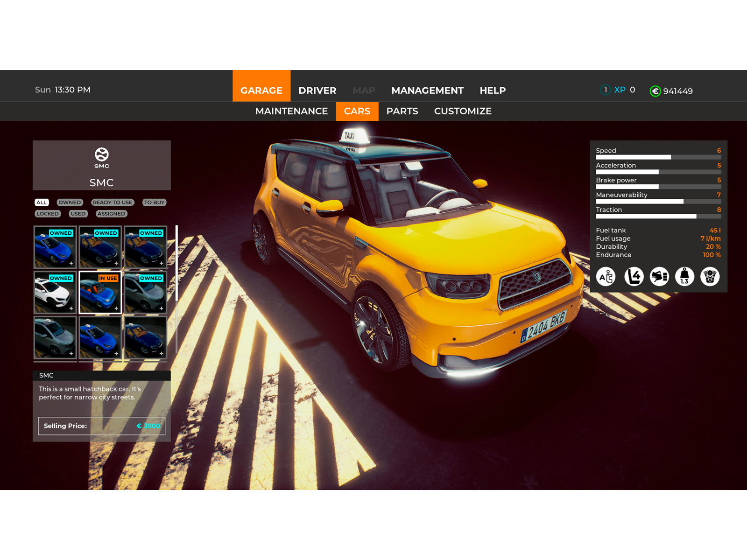Click the Traction value 8

[719, 210]
